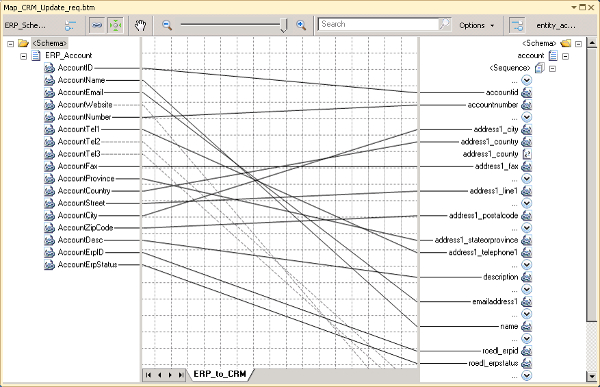
Task: Select AccountID field in source schema
Action: [x=75, y=68]
